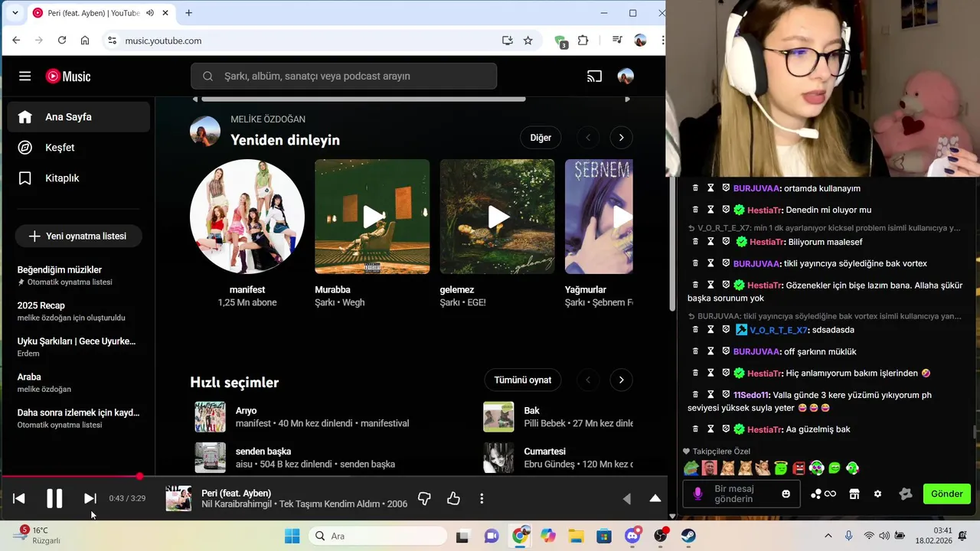The height and width of the screenshot is (551, 980).
Task: Play the Murabba song card
Action: point(372,217)
